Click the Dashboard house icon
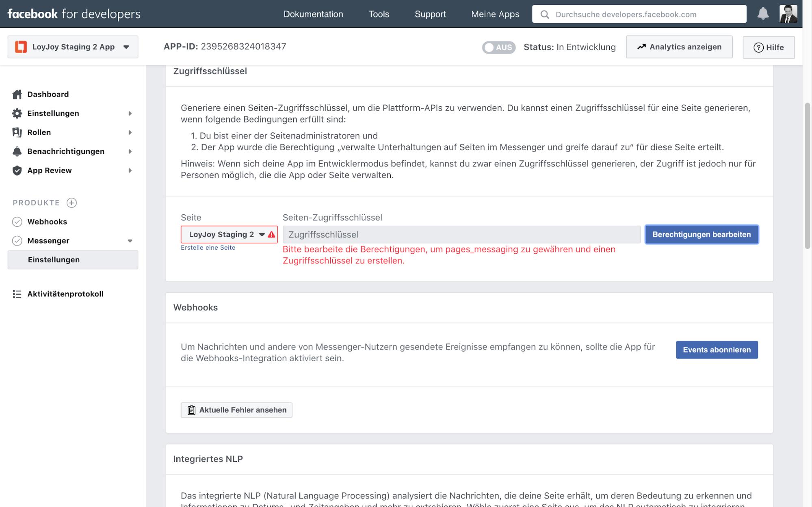The width and height of the screenshot is (812, 507). pyautogui.click(x=17, y=94)
